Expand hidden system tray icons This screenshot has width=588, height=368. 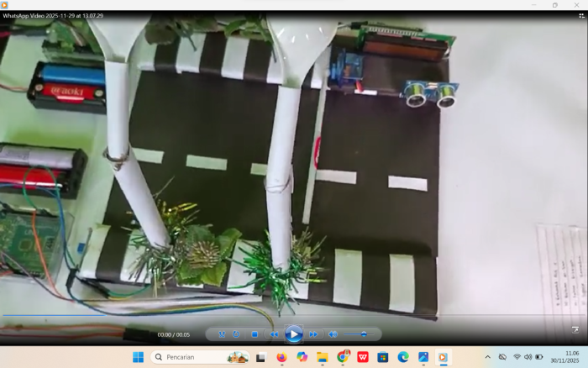[x=487, y=357]
